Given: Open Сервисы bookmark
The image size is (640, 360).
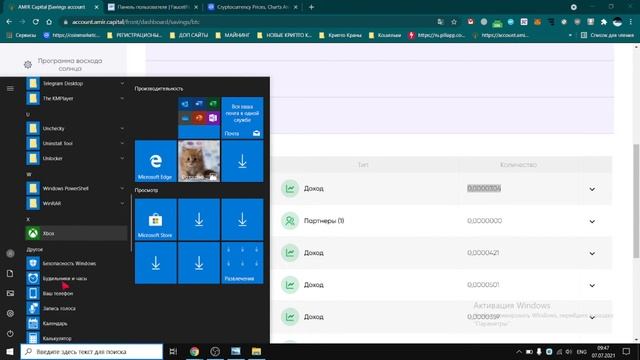Looking at the screenshot, I should point(22,35).
